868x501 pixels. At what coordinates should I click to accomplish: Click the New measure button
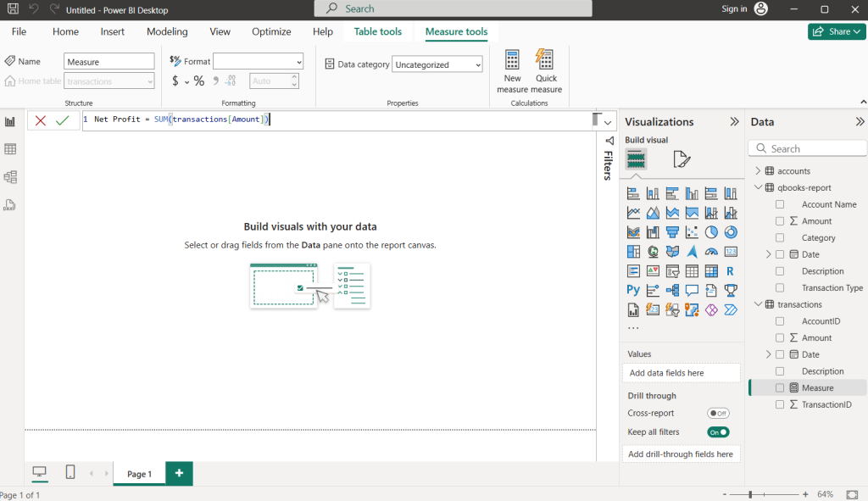click(x=512, y=71)
